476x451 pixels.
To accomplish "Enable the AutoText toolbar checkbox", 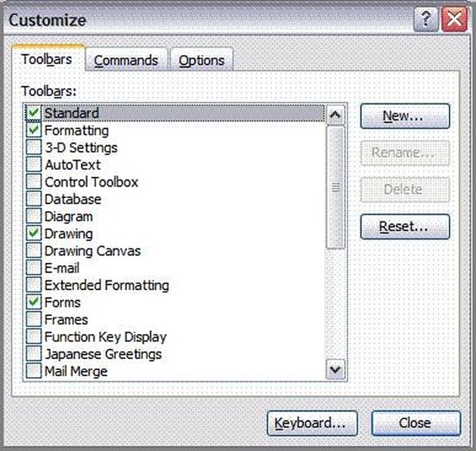I will pos(34,165).
